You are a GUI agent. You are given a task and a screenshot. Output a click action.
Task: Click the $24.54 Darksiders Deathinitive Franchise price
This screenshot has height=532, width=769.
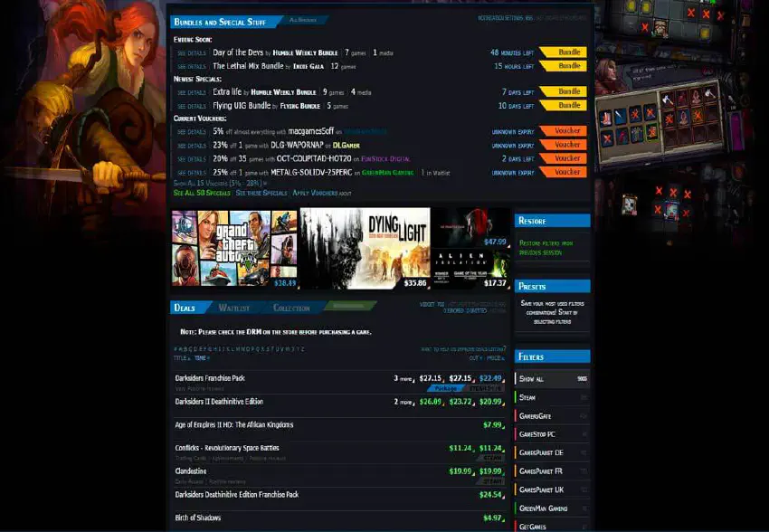click(x=491, y=495)
